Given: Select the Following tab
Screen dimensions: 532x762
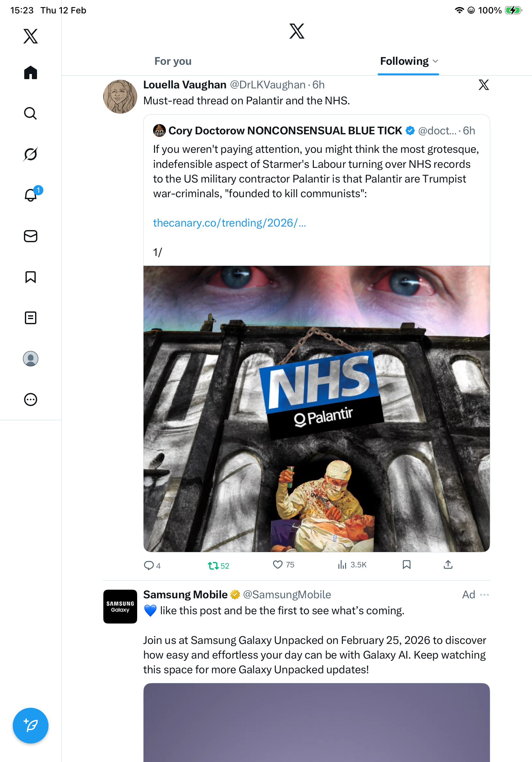Looking at the screenshot, I should click(x=404, y=61).
